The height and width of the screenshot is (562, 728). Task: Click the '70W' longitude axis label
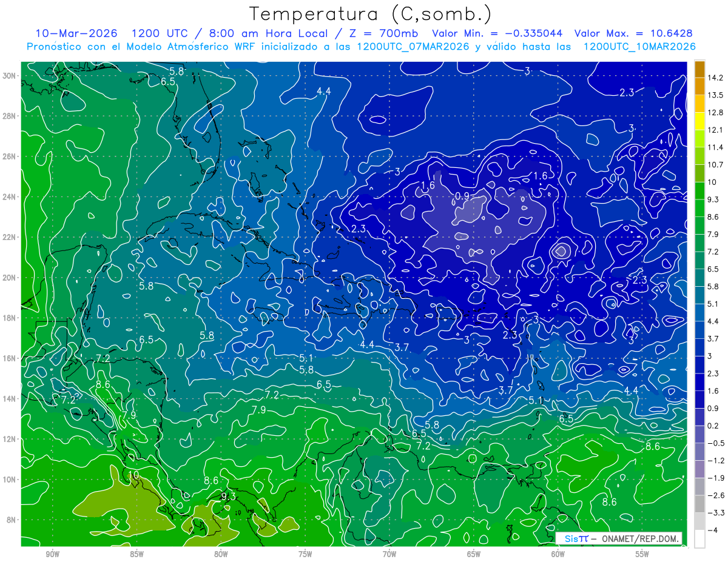pos(389,554)
